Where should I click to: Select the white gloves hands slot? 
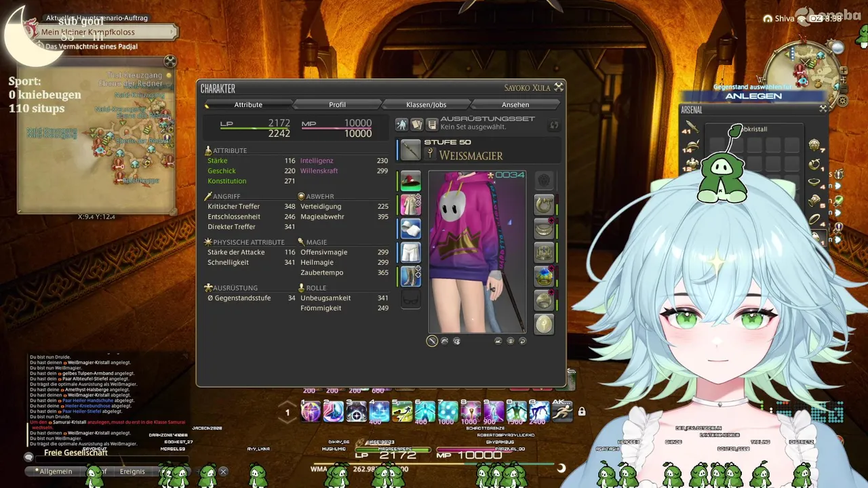410,228
